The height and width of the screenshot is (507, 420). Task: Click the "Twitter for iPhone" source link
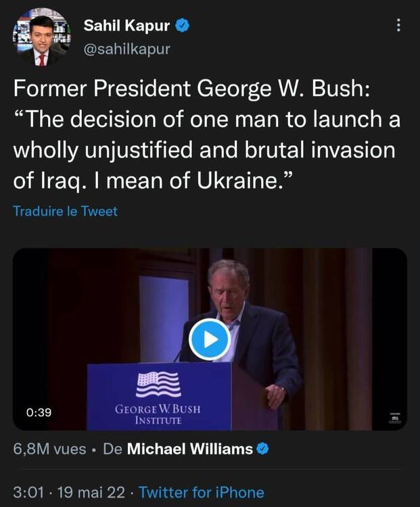coord(201,492)
